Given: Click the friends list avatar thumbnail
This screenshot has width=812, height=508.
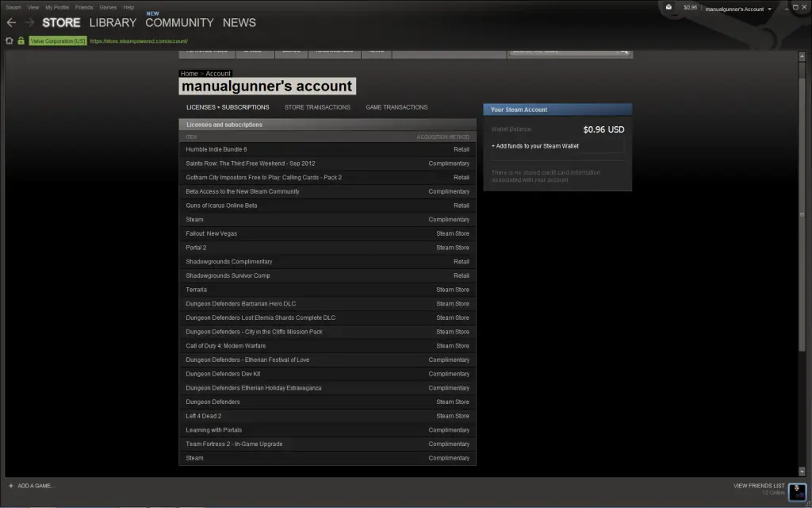Looking at the screenshot, I should pyautogui.click(x=797, y=489).
